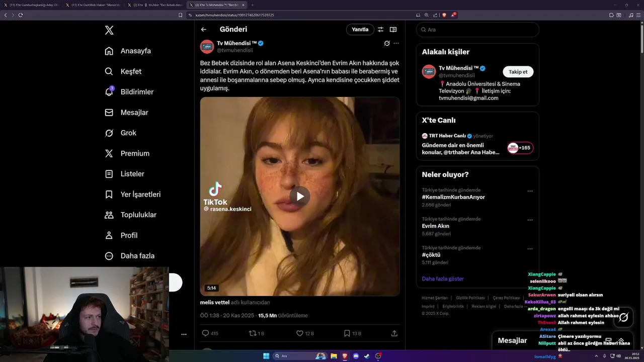Open more options for Evrim Akın trend
Image resolution: width=644 pixels, height=362 pixels.
click(x=530, y=220)
